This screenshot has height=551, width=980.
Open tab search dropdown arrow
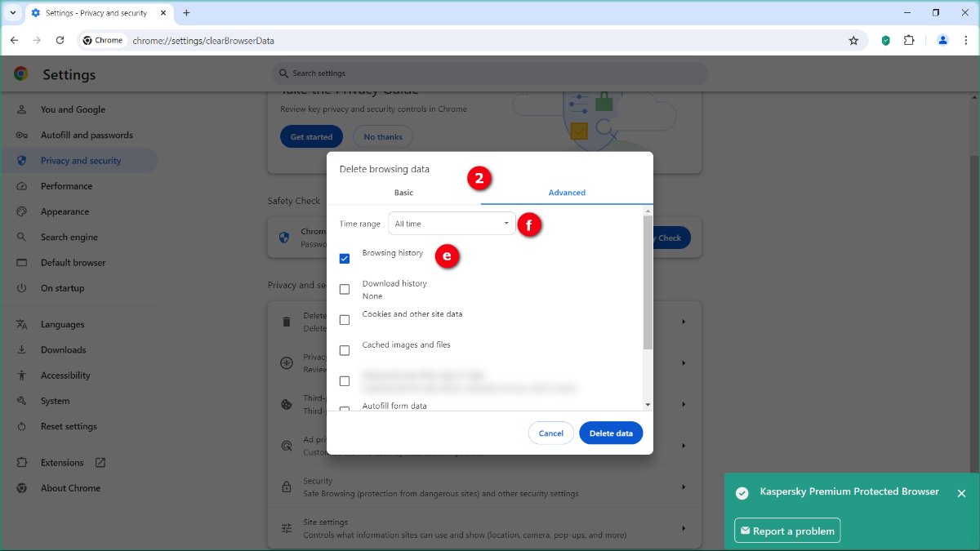(13, 13)
